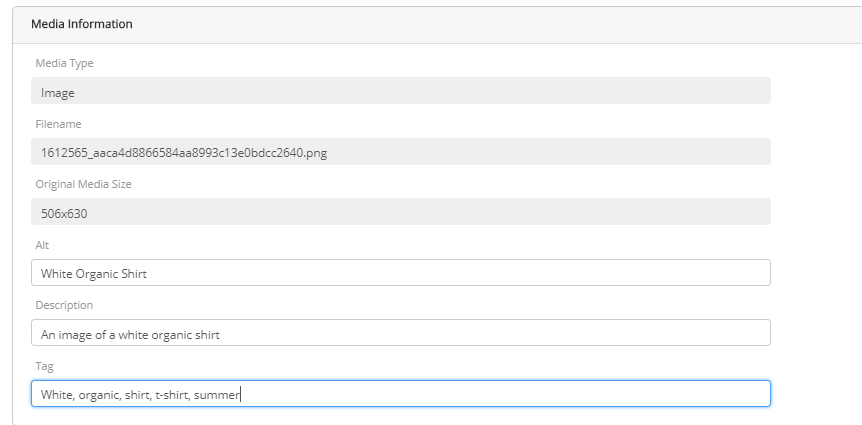Click the Tag field label
The width and height of the screenshot is (862, 425).
pyautogui.click(x=43, y=366)
